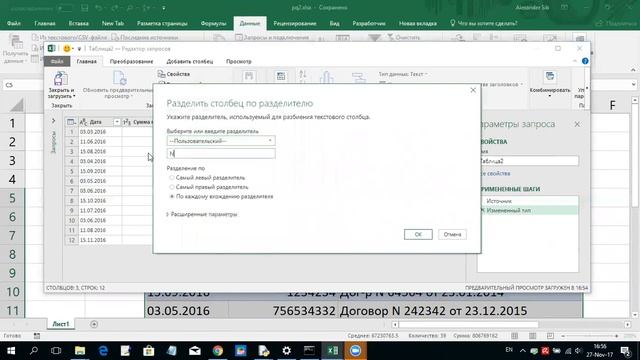Image resolution: width=640 pixels, height=360 pixels.
Task: Click Очистить filter button
Action: coord(403,38)
